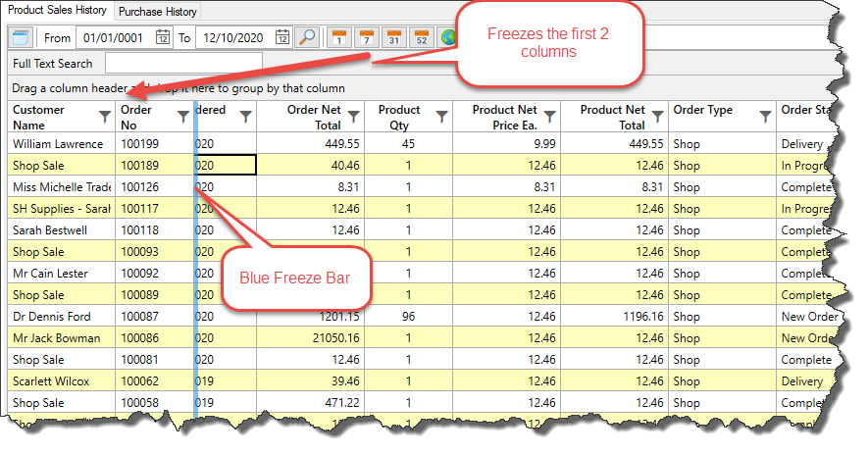Viewport: 868px width, 455px height.
Task: Click the globe icon in toolbar
Action: pos(447,38)
